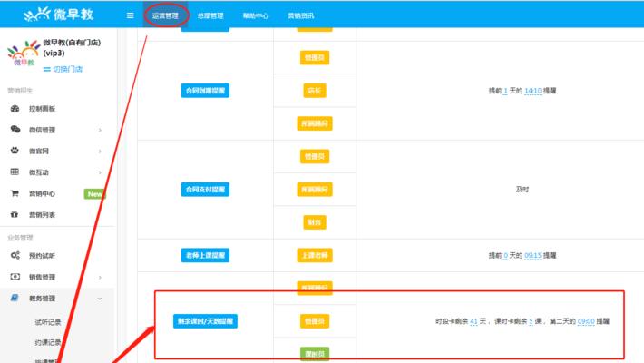Screen dimensions: 644x363
Task: Click the green New badge
Action: (x=94, y=194)
